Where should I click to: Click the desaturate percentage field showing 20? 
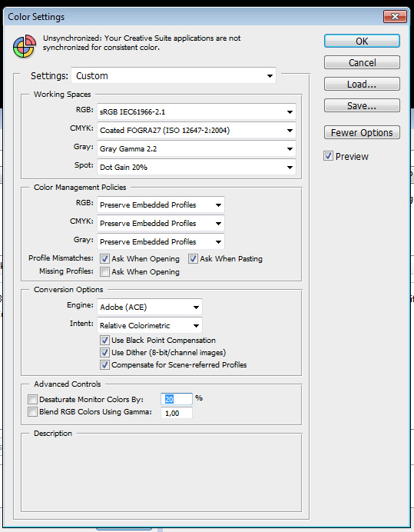click(x=177, y=399)
